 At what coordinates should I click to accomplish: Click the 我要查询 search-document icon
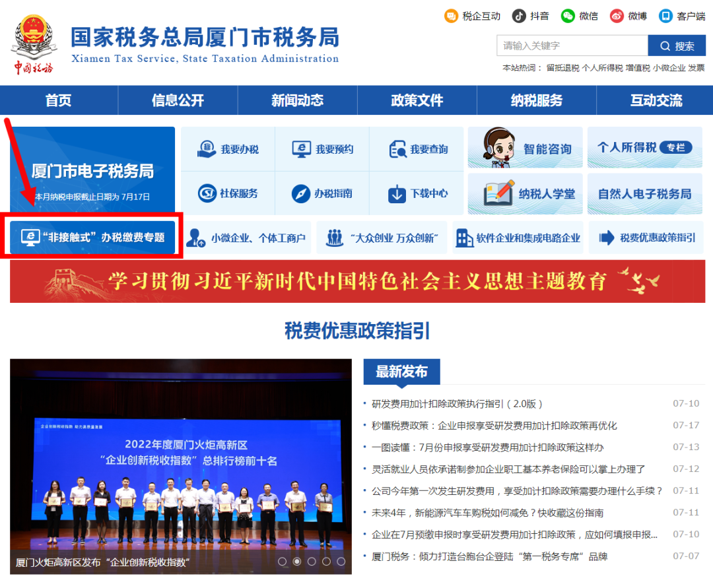398,149
